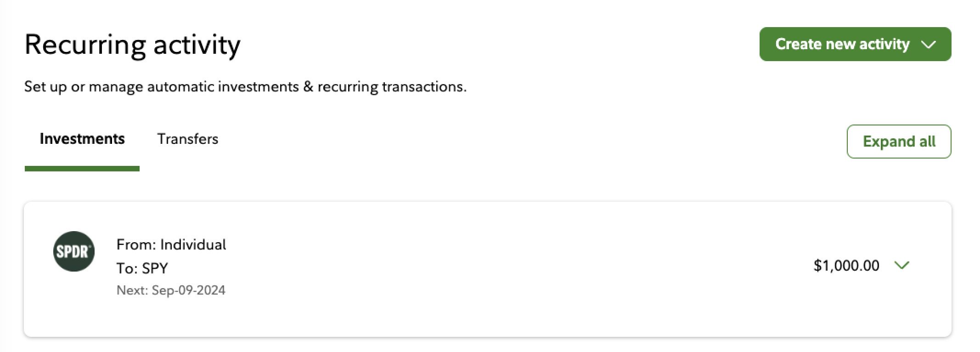Click the arrow on Create new activity
Viewport: 980px width, 352px height.
point(929,45)
